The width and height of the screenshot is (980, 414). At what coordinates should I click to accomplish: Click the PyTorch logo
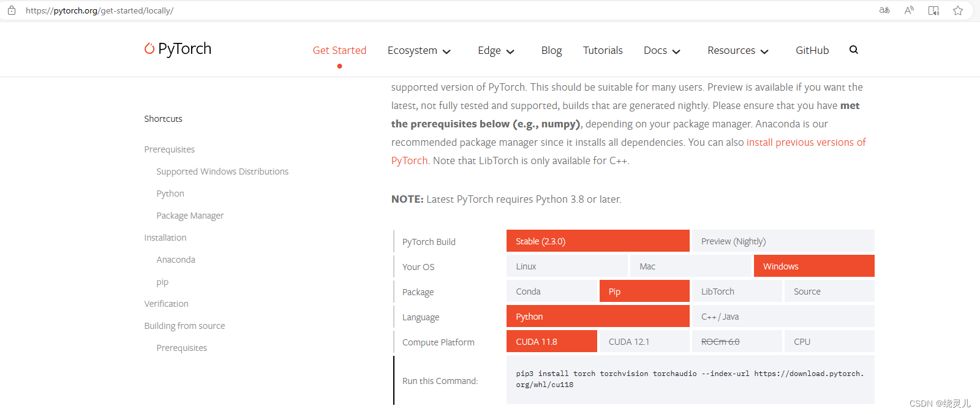[178, 49]
